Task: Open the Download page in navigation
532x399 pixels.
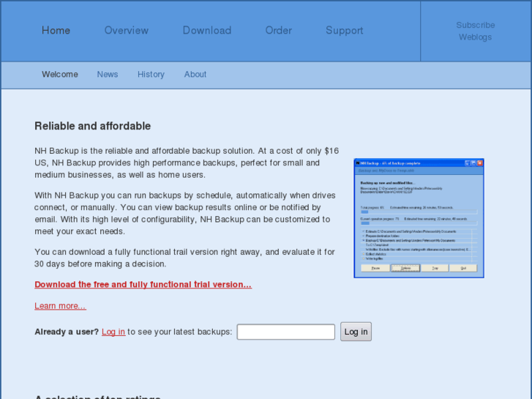Action: [x=207, y=31]
